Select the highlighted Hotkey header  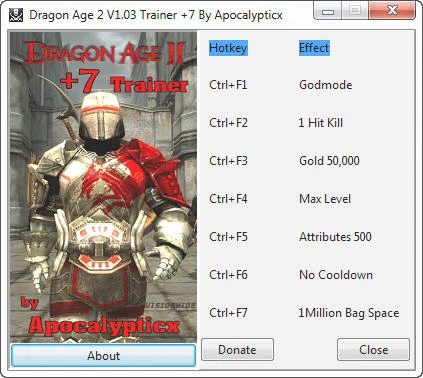tap(228, 48)
